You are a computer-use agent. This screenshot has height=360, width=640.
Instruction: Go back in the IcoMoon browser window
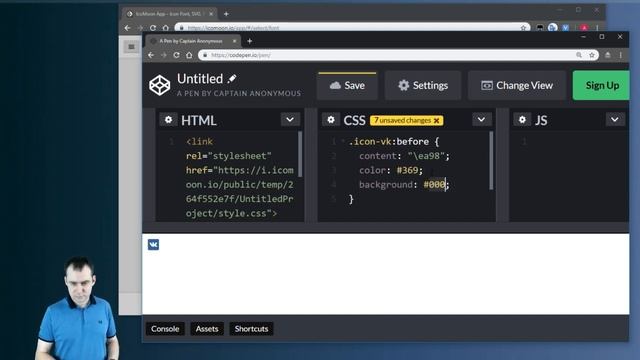(x=128, y=28)
